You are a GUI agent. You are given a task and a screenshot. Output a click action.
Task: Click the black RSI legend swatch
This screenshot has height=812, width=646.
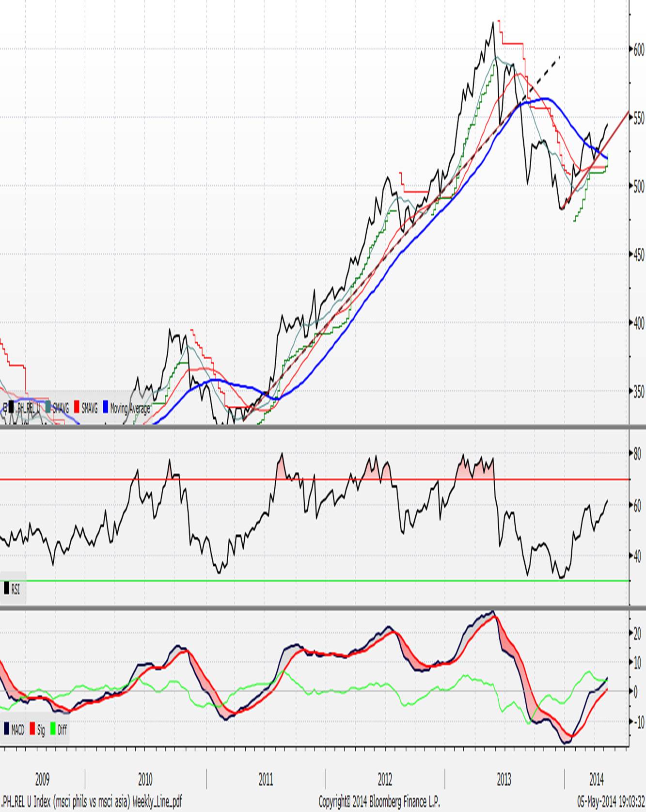[x=6, y=589]
